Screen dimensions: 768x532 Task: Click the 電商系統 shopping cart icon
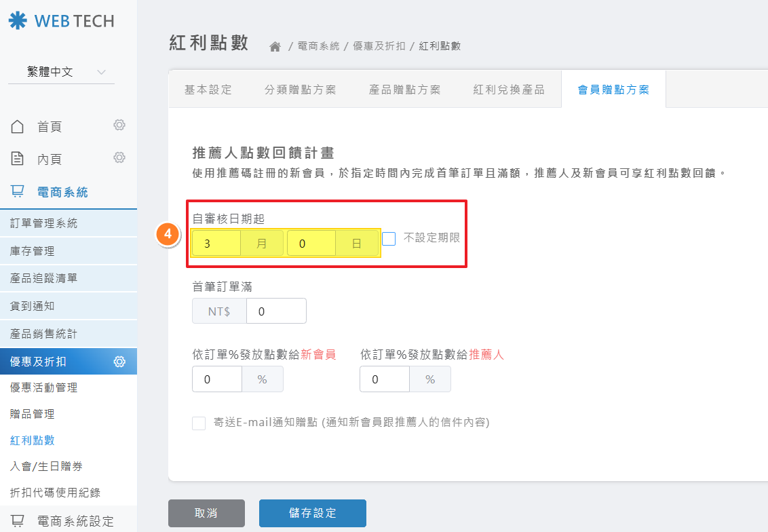coord(18,192)
